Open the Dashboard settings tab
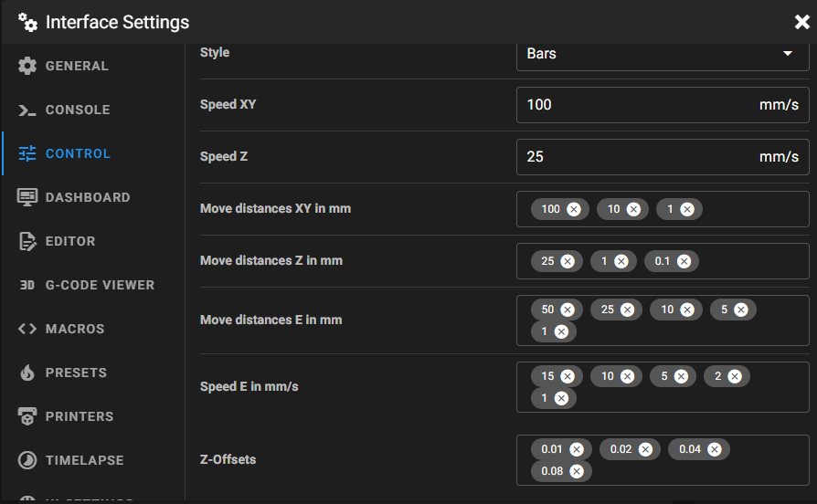Image resolution: width=817 pixels, height=504 pixels. pyautogui.click(x=93, y=197)
